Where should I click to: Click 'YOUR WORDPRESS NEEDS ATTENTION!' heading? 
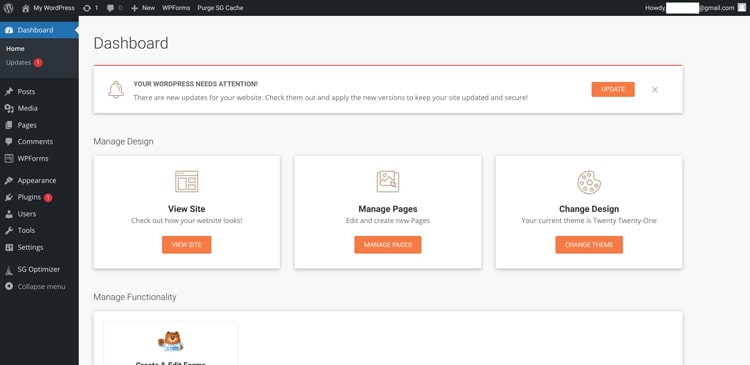pyautogui.click(x=196, y=84)
